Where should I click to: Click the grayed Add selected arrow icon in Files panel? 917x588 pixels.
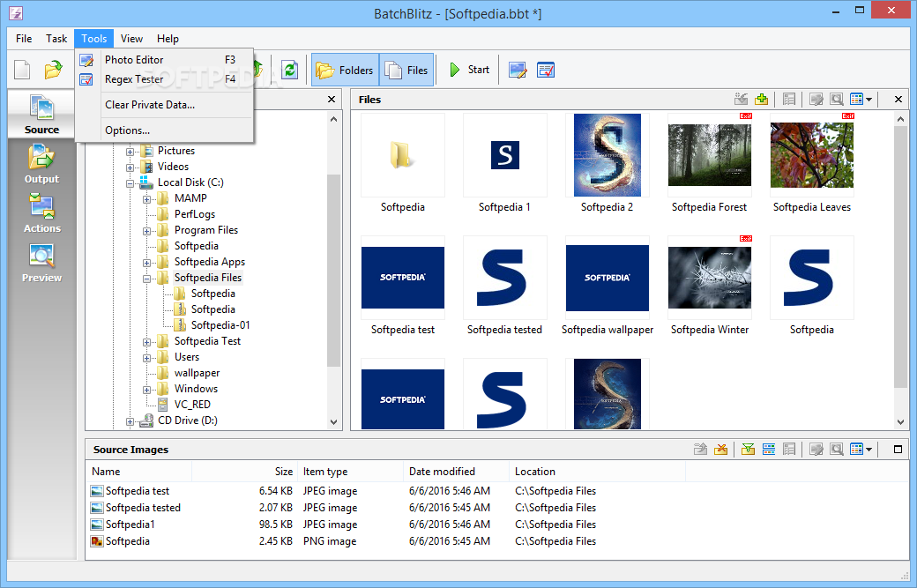[x=741, y=100]
